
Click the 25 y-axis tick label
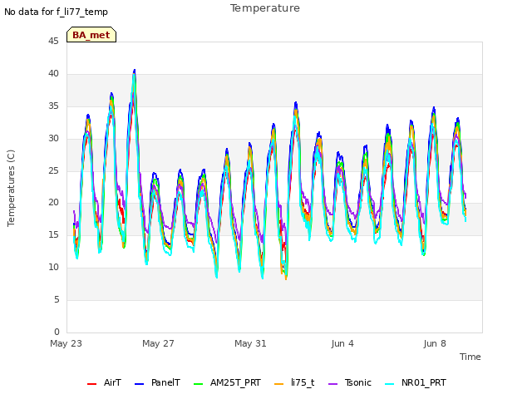coord(53,170)
